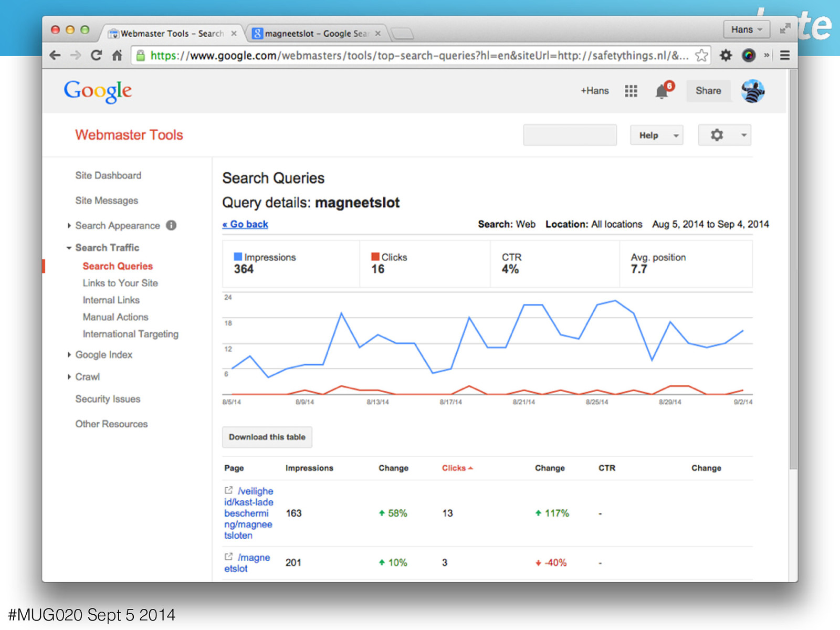This screenshot has width=840, height=630.
Task: Bookmark this page with the star
Action: click(x=701, y=55)
